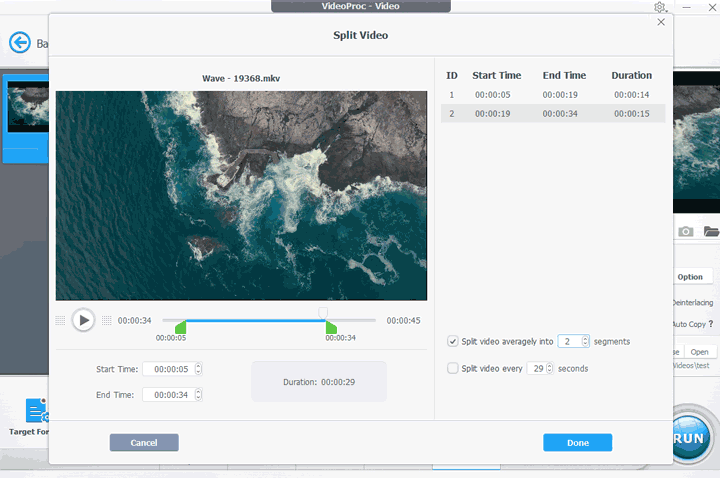Screen dimensions: 720x478
Task: Click the next frame icon right of play
Action: (x=107, y=320)
